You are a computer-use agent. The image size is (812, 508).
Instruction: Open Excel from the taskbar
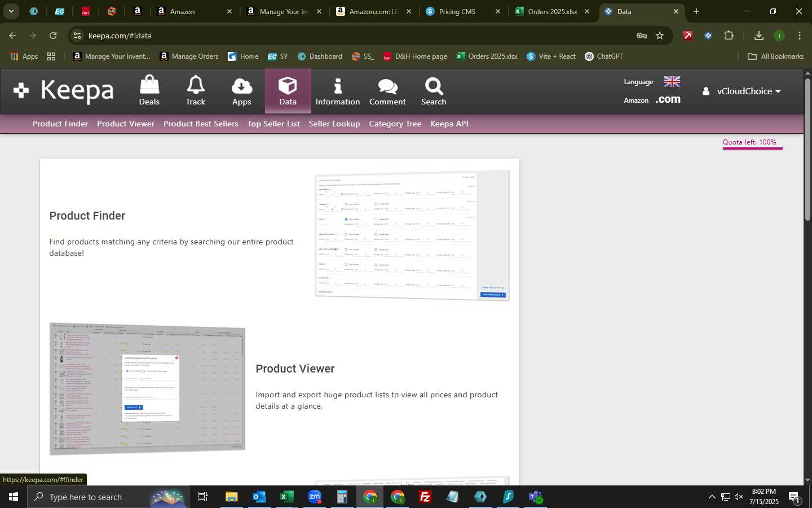286,497
